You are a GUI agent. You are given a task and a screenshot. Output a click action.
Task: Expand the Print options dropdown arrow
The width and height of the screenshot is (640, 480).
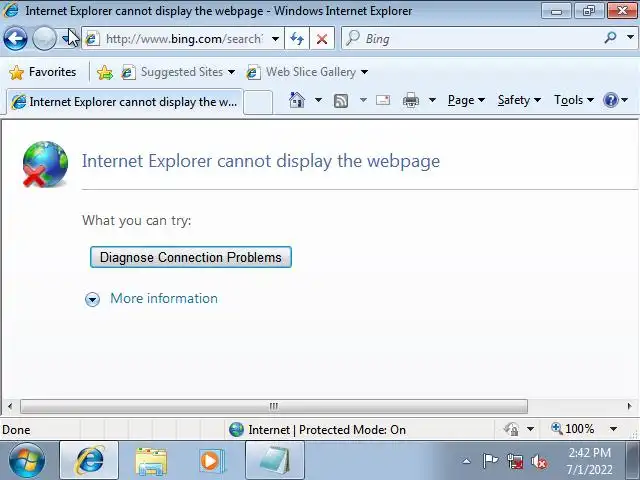pyautogui.click(x=432, y=100)
